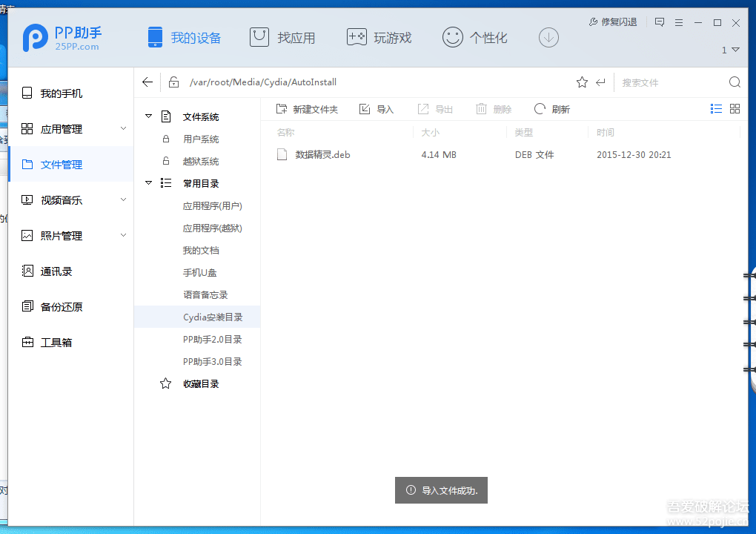Click 修复闪退 to fix app crashes

point(613,22)
